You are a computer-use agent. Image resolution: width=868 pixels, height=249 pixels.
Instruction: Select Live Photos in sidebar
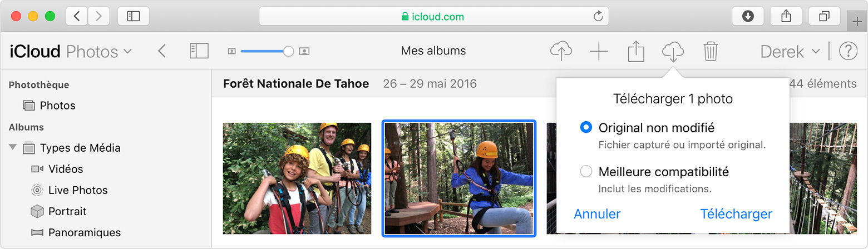pos(77,190)
